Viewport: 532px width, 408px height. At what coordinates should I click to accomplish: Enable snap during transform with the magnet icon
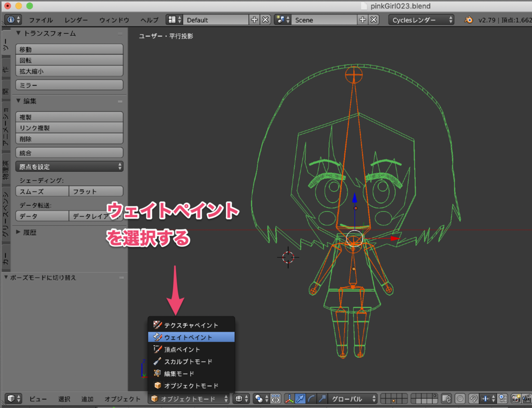[x=473, y=398]
